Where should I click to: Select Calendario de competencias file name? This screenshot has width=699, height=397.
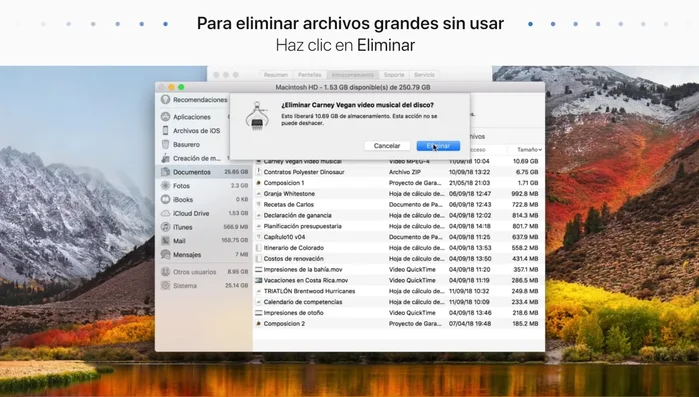(x=303, y=302)
